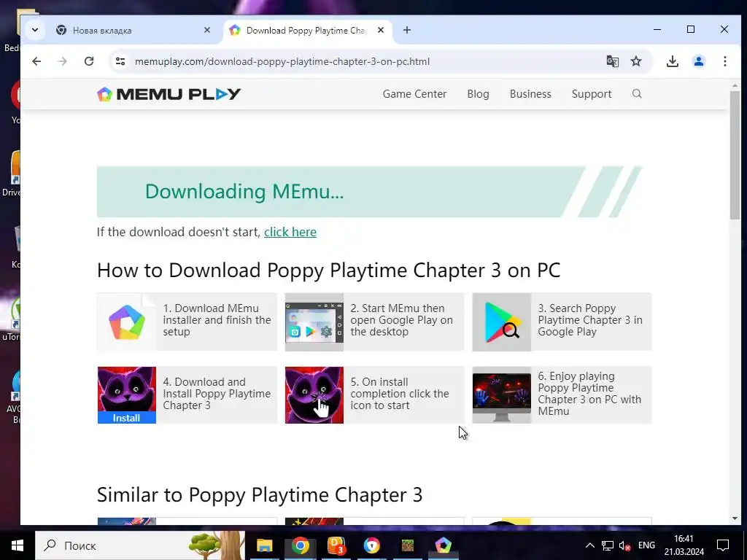
Task: Click the MEmu Play logo
Action: pos(169,94)
